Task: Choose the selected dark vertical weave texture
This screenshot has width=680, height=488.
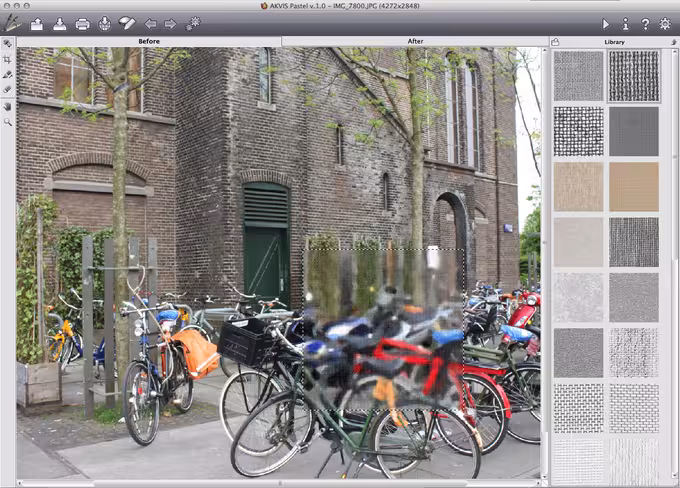Action: [x=634, y=76]
